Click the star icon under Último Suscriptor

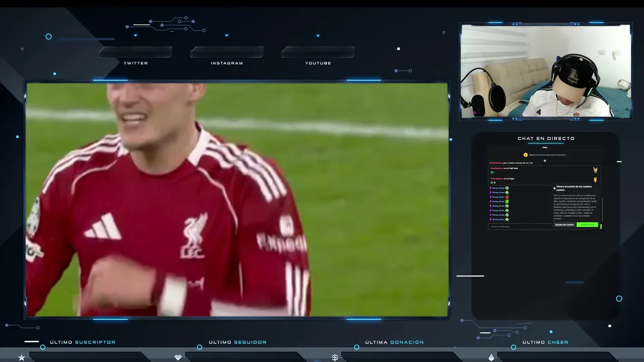tap(22, 357)
